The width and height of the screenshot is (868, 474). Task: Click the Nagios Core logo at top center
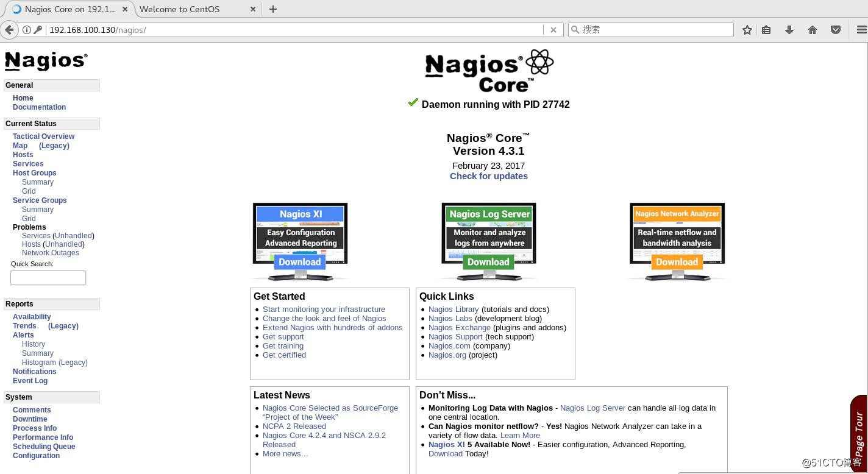click(x=489, y=71)
